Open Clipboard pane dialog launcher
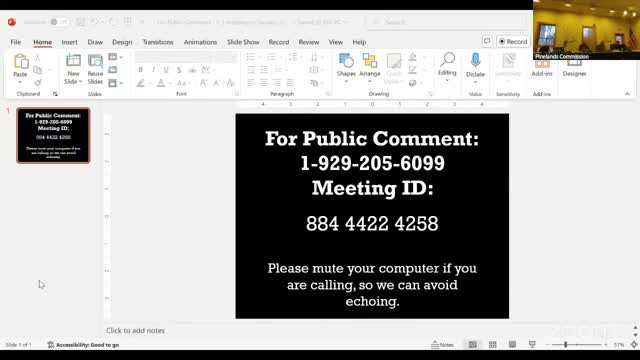This screenshot has width=640, height=360. [55, 94]
